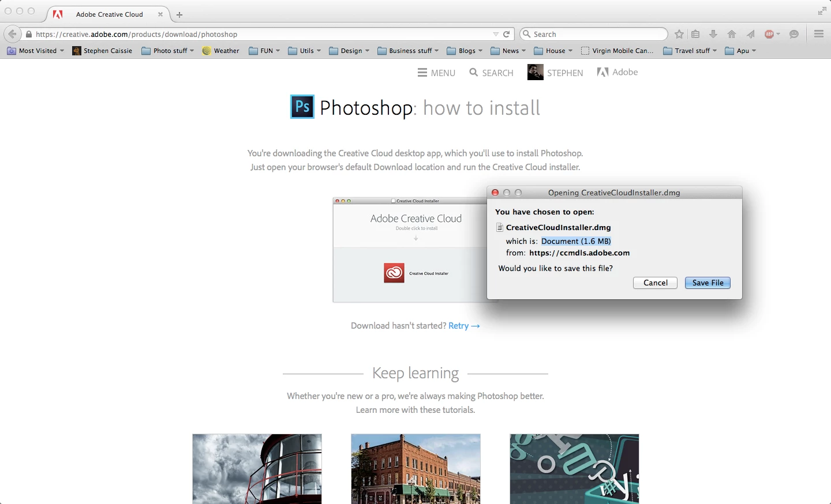Expand the Design bookmarks folder
This screenshot has height=504, width=831.
349,51
